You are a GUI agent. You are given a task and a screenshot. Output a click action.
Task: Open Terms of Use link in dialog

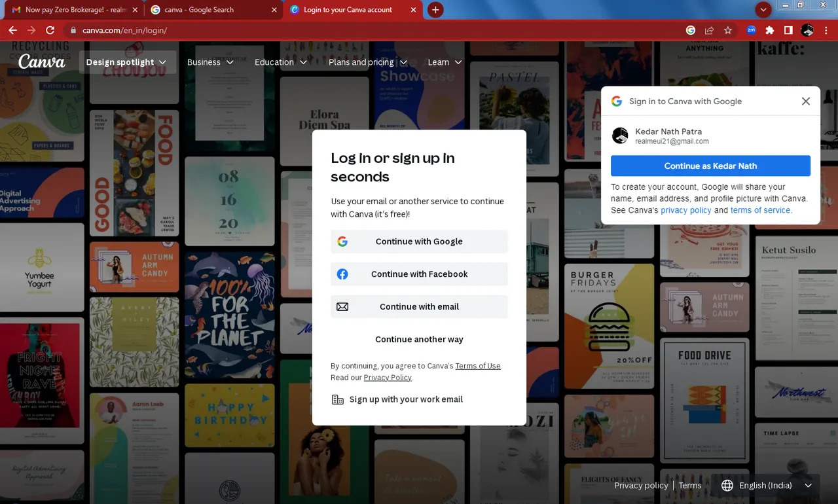pos(478,366)
